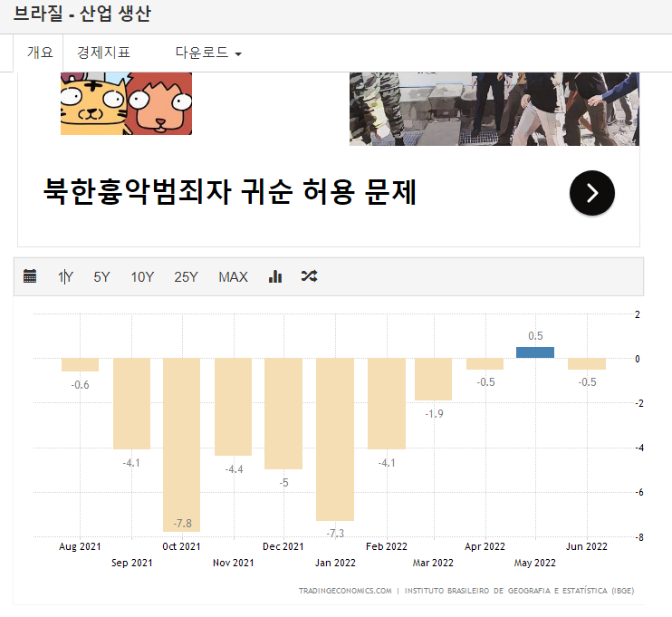Click the cartoon tiger ad thumbnail

[x=126, y=103]
